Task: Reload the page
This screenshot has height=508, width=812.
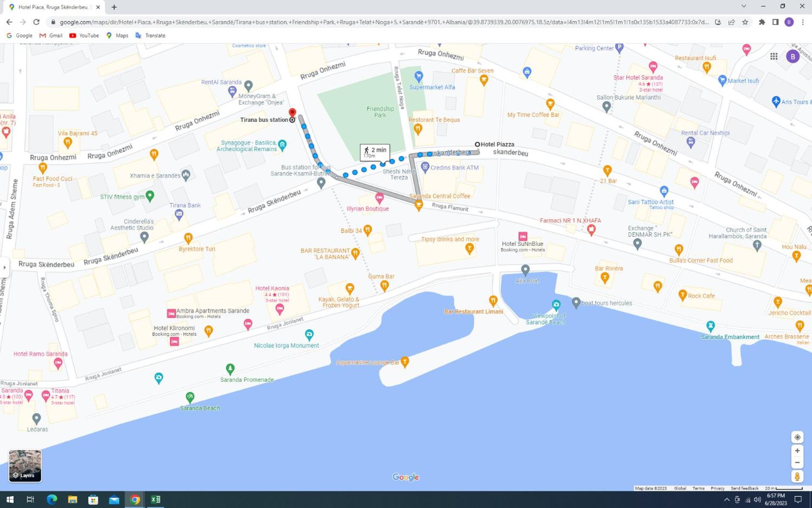Action: [x=36, y=22]
